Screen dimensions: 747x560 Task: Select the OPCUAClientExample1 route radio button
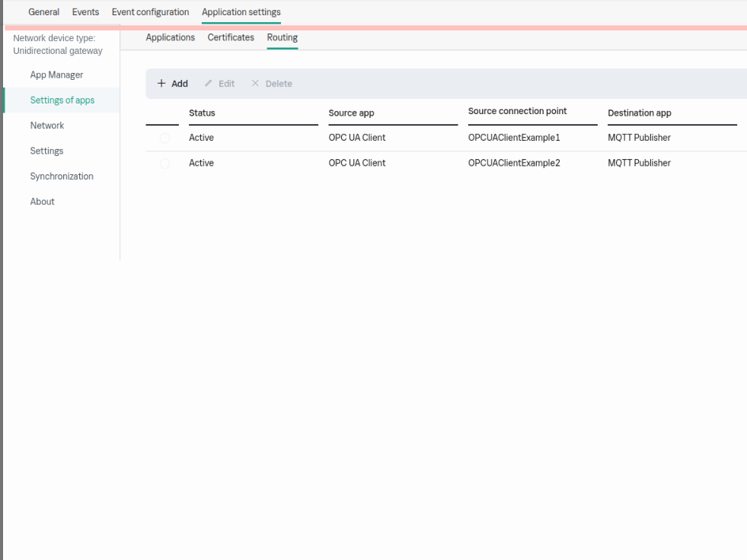[164, 138]
